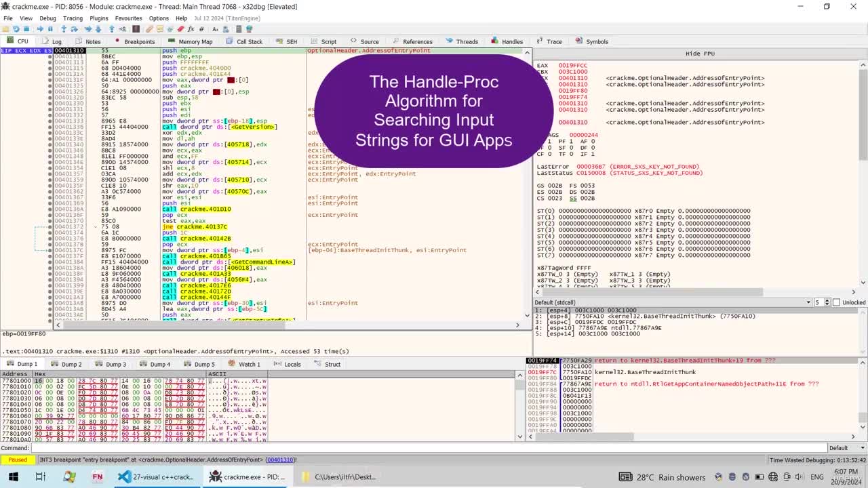Click the Restart debuggee toolbar icon
The height and width of the screenshot is (488, 868).
[x=16, y=29]
